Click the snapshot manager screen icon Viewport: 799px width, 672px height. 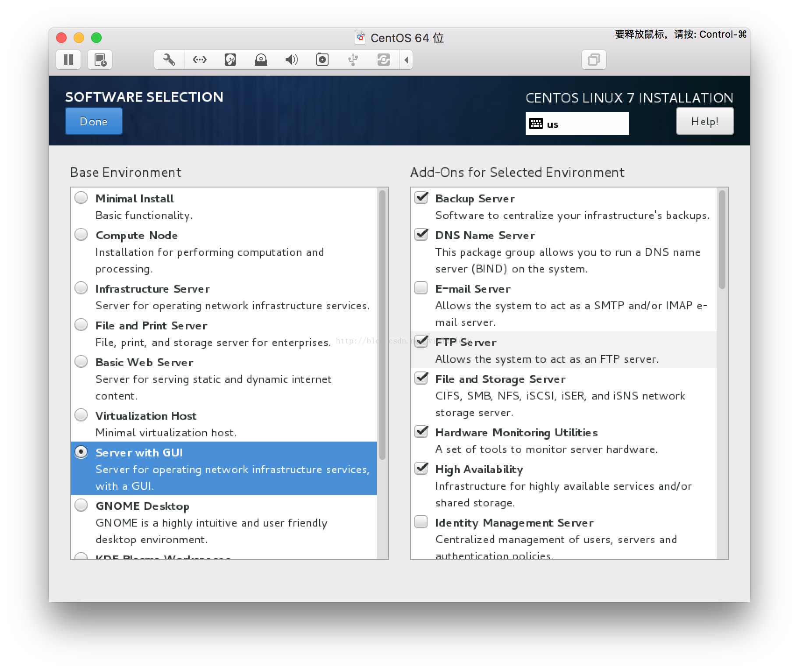click(100, 60)
